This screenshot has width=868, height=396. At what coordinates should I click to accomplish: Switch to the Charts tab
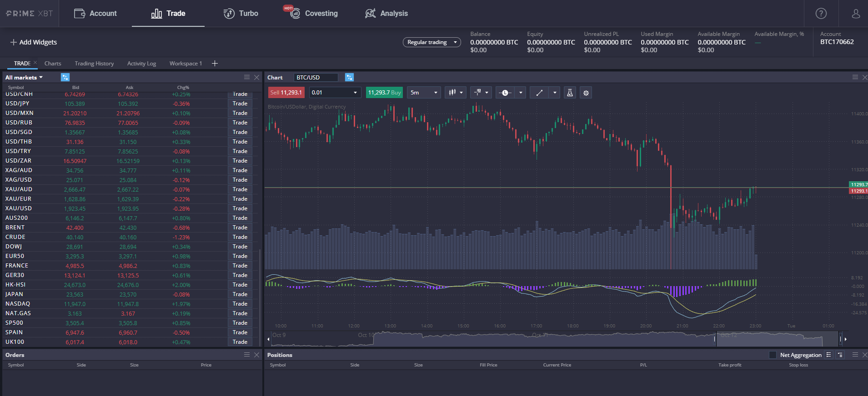tap(53, 64)
